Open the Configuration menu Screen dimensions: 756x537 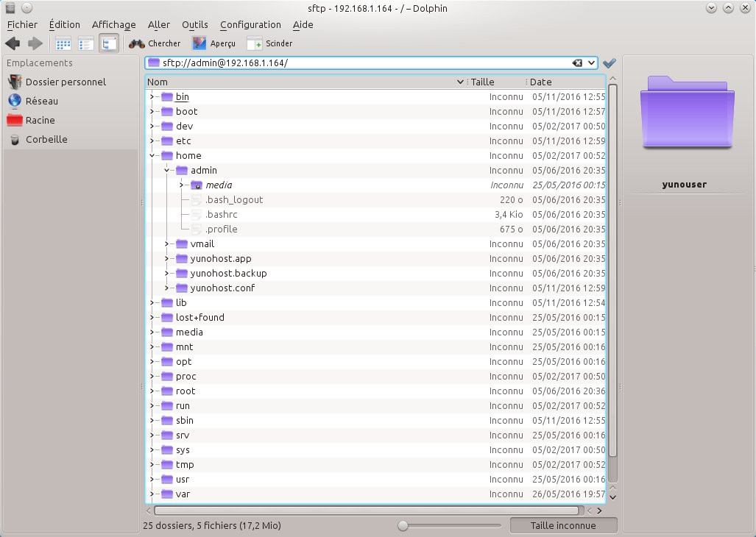click(x=250, y=24)
